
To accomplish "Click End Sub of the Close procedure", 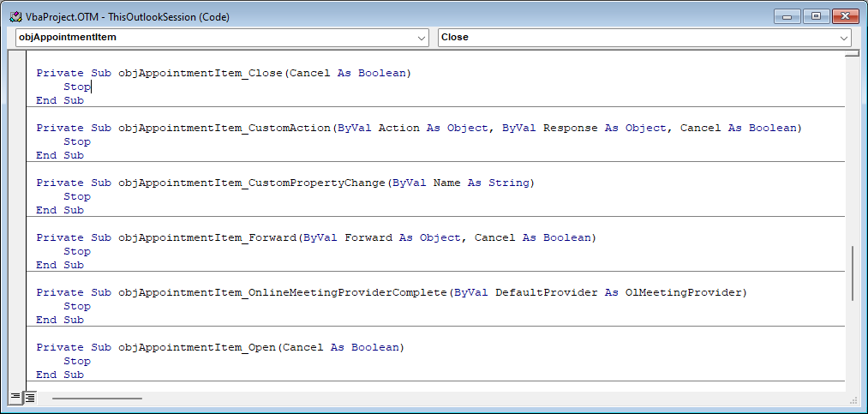I will pyautogui.click(x=60, y=101).
